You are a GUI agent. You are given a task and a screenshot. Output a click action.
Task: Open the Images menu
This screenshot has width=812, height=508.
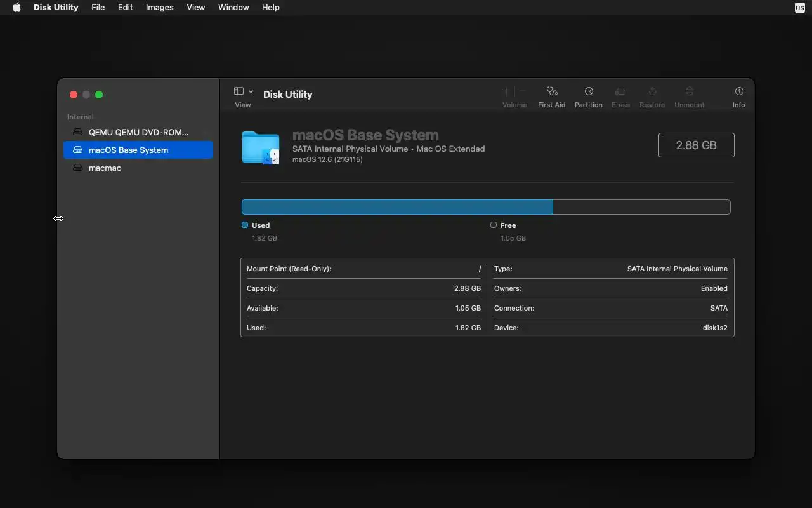coord(159,8)
